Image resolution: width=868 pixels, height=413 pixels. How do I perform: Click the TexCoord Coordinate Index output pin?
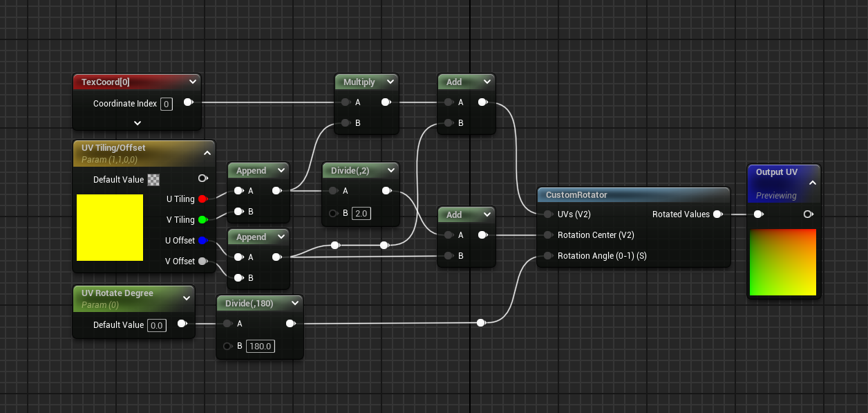pyautogui.click(x=188, y=103)
